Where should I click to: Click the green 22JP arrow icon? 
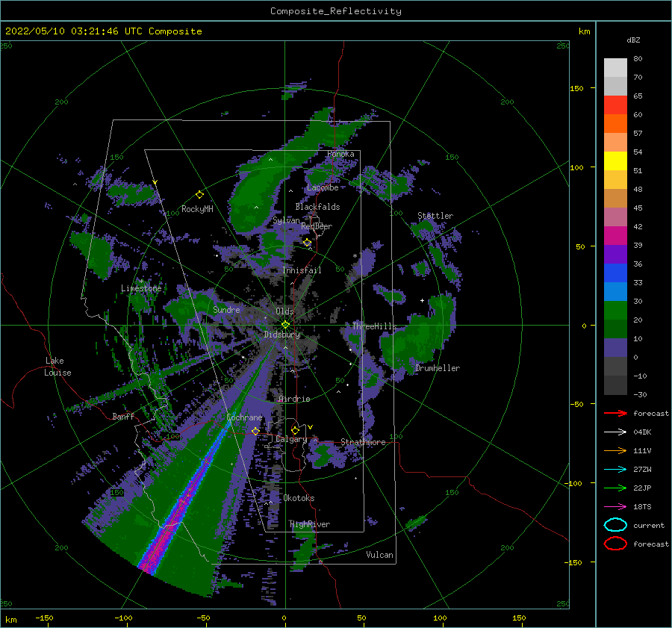[x=615, y=488]
